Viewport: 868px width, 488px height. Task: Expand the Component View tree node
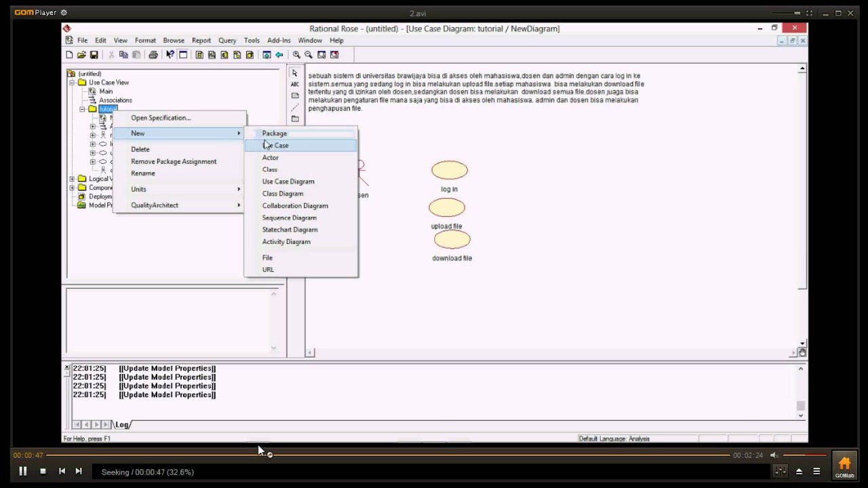(73, 188)
